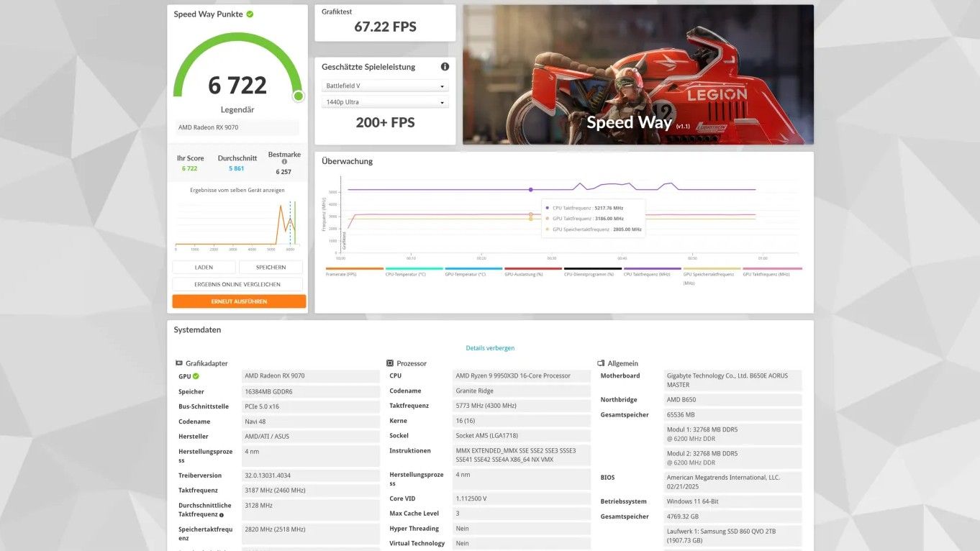Click the SPEICHERN button
The height and width of the screenshot is (551, 980).
coord(271,268)
